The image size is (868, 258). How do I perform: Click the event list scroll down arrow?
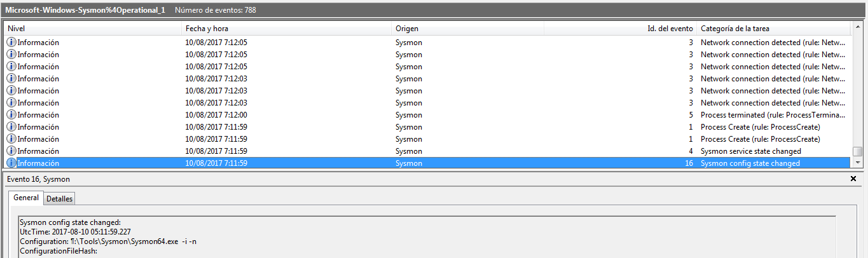[858, 163]
